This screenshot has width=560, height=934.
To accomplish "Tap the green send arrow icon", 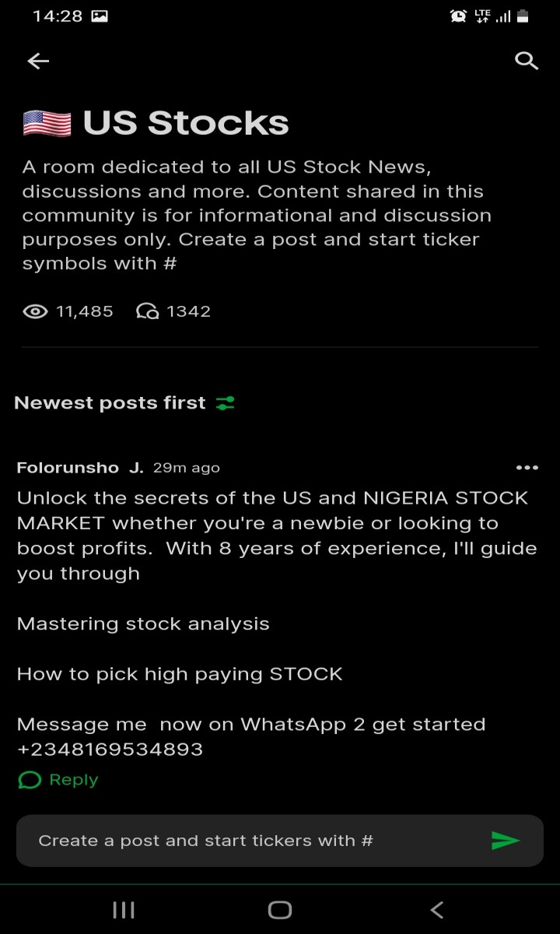I will click(x=505, y=841).
